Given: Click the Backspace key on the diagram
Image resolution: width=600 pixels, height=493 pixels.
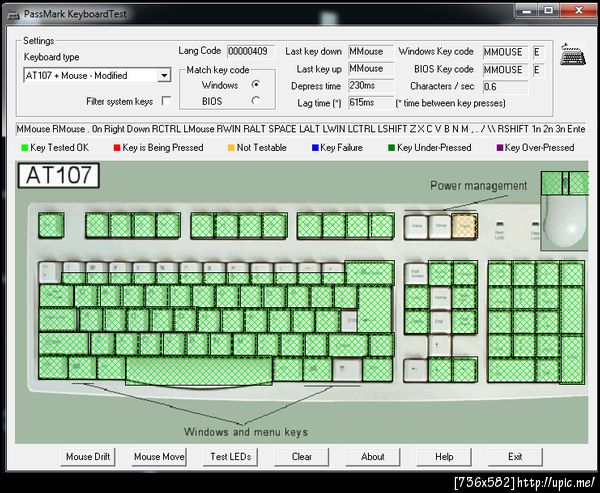Looking at the screenshot, I should click(x=369, y=273).
